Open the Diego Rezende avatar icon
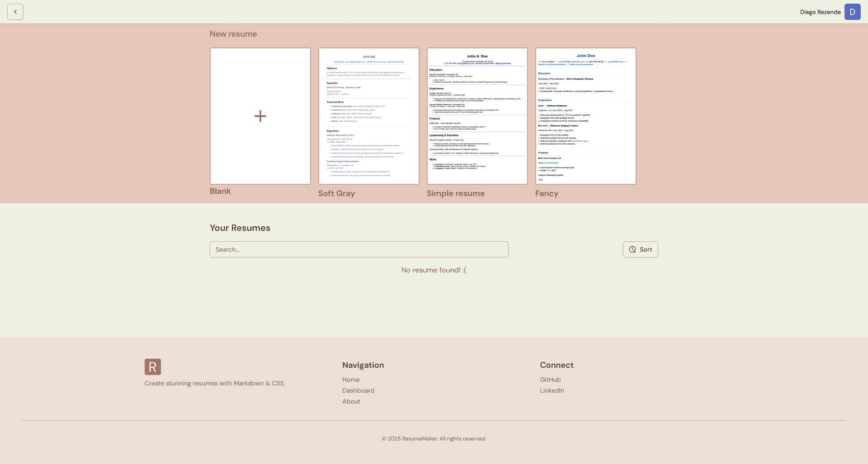The image size is (868, 464). 853,12
